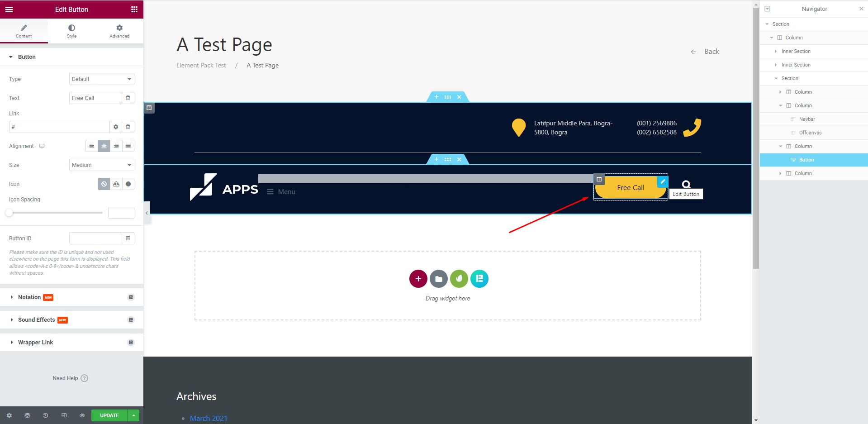Open the widgets grid panel
The height and width of the screenshot is (424, 868).
[x=134, y=10]
